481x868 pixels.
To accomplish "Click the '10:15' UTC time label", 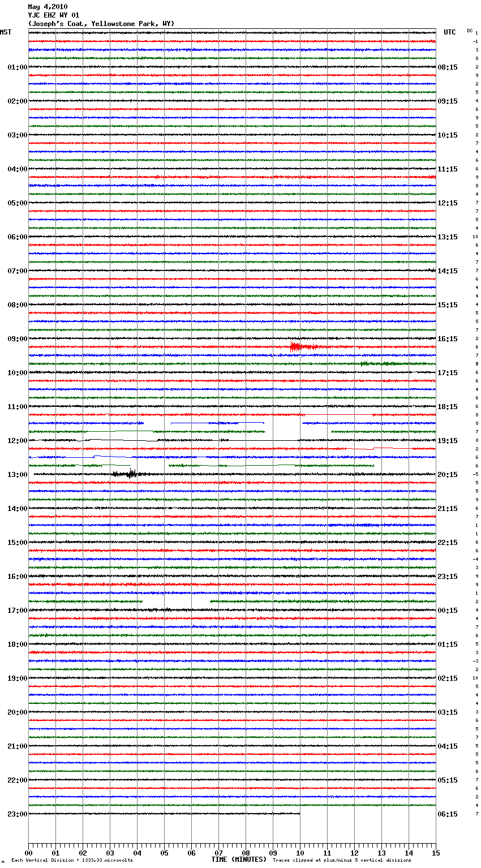I will [448, 135].
